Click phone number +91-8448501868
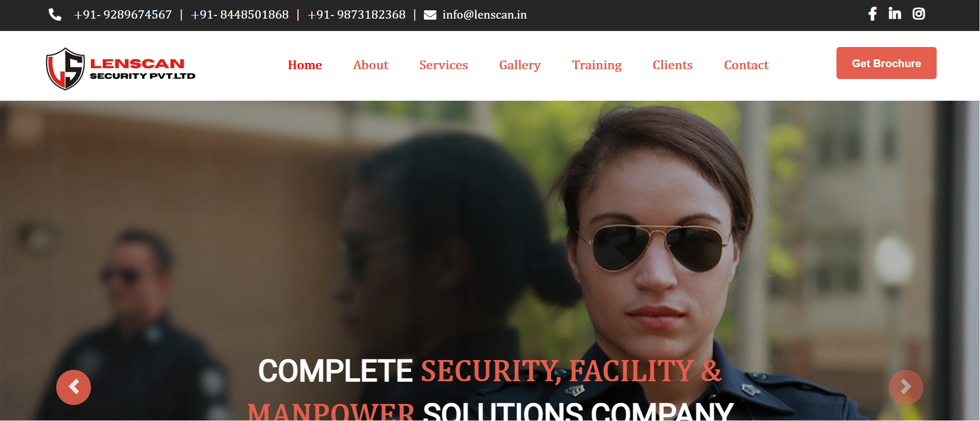Screen dimensions: 980x421 [240, 14]
